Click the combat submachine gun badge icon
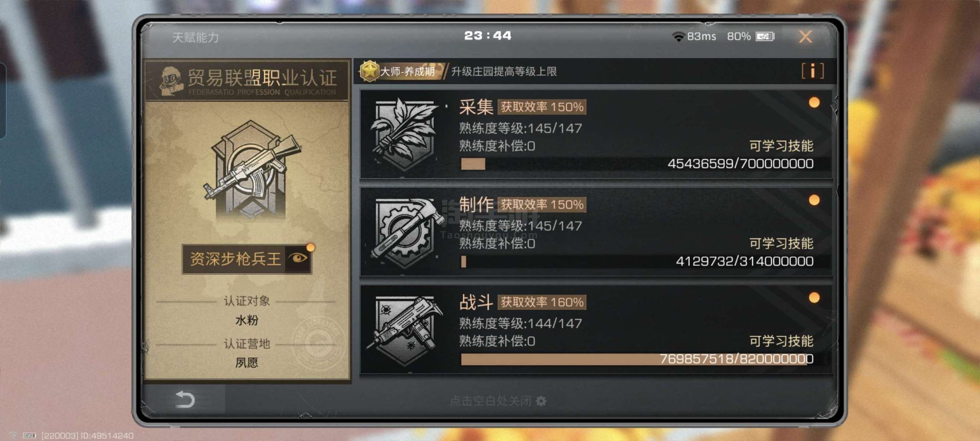 tap(405, 330)
